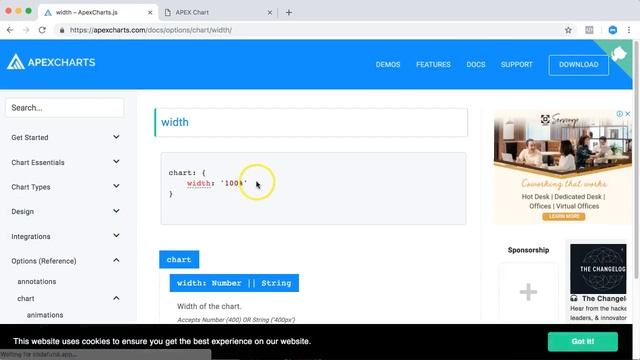Image resolution: width=640 pixels, height=360 pixels.
Task: Click the browser back arrow
Action: point(10,30)
